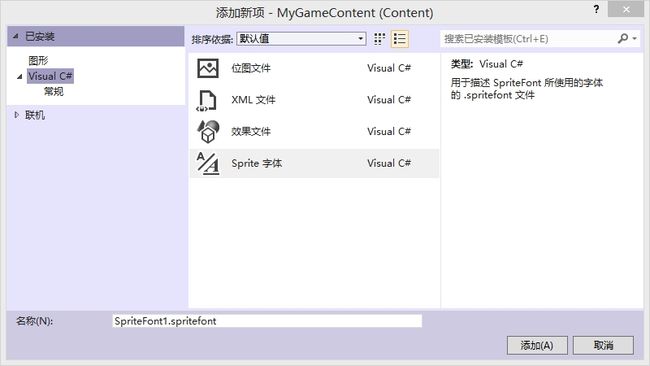Select the 效果文件 template name
The width and height of the screenshot is (650, 366).
pyautogui.click(x=251, y=131)
